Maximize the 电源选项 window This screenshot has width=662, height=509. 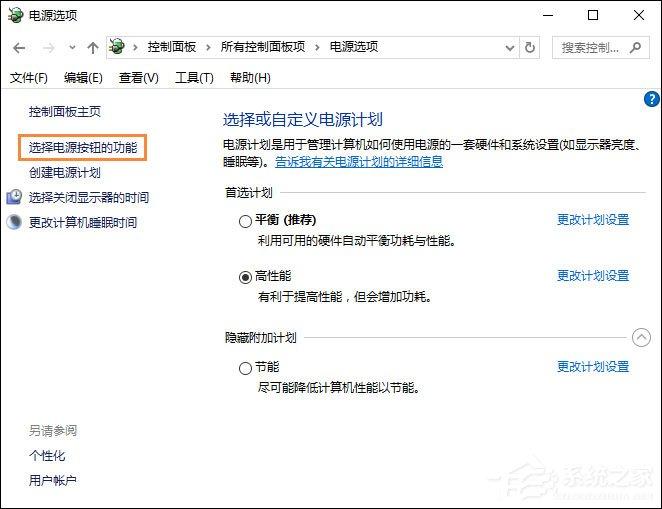pyautogui.click(x=593, y=16)
